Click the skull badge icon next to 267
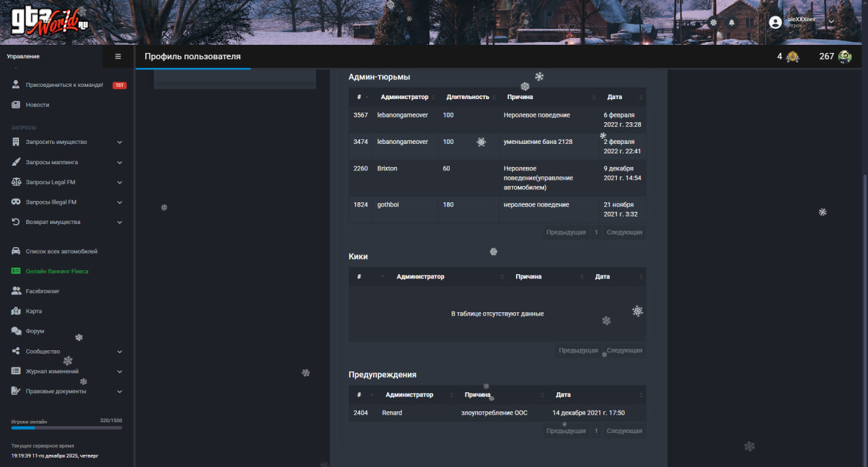The height and width of the screenshot is (467, 868). click(845, 57)
